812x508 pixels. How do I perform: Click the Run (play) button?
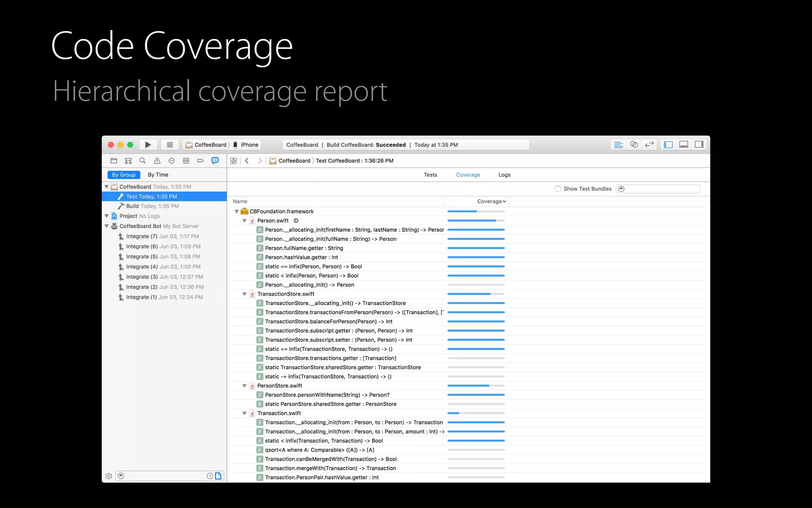click(148, 145)
